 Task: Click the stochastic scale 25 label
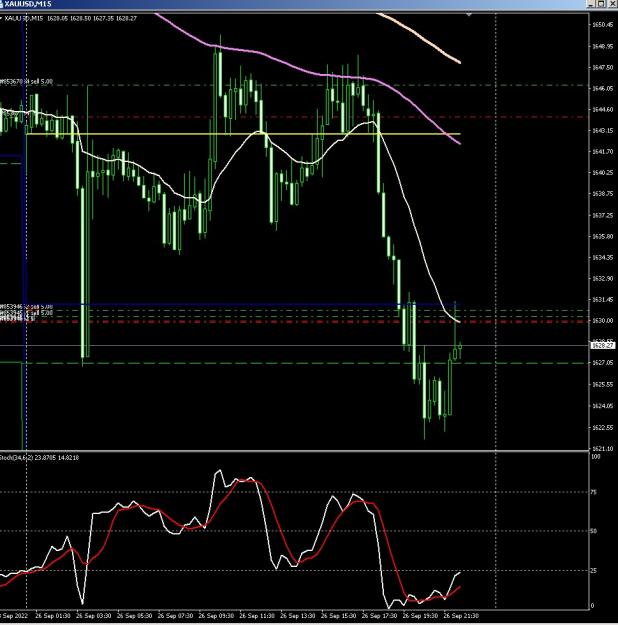point(594,571)
